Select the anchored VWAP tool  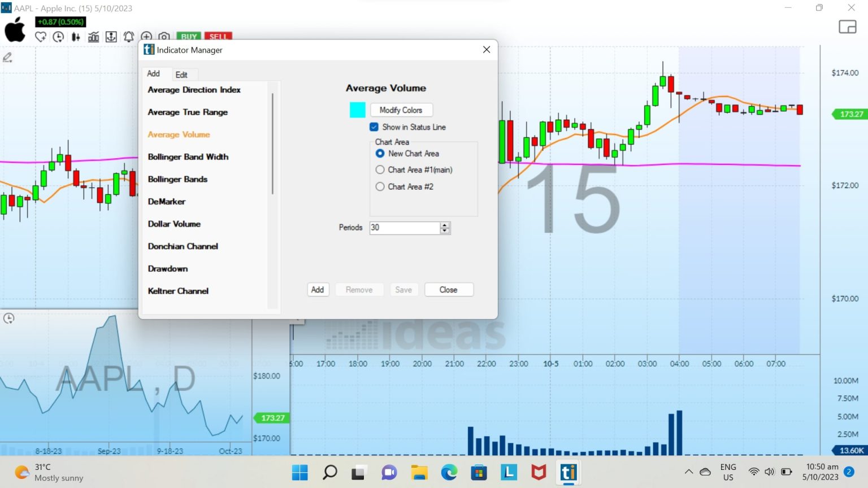tap(111, 36)
